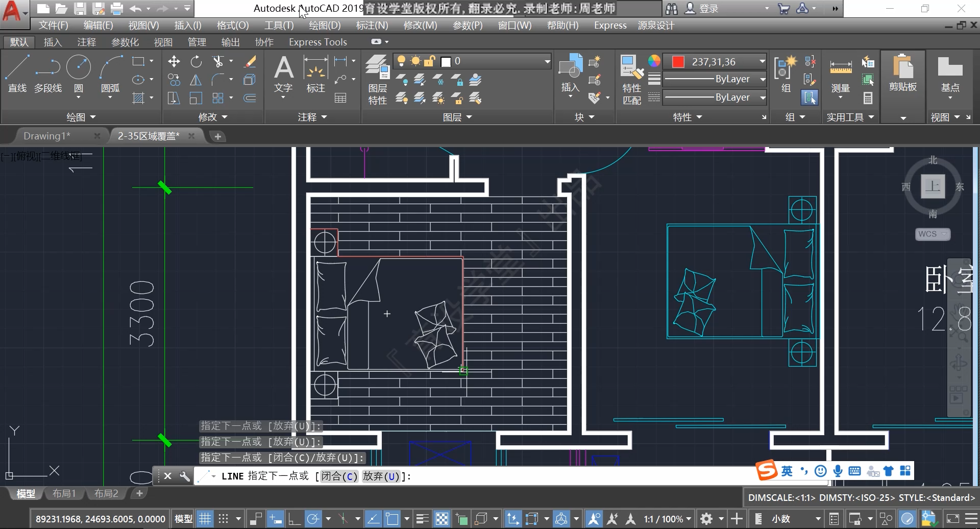Viewport: 980px width, 529px height.
Task: Click the Trim tool icon
Action: tap(218, 62)
